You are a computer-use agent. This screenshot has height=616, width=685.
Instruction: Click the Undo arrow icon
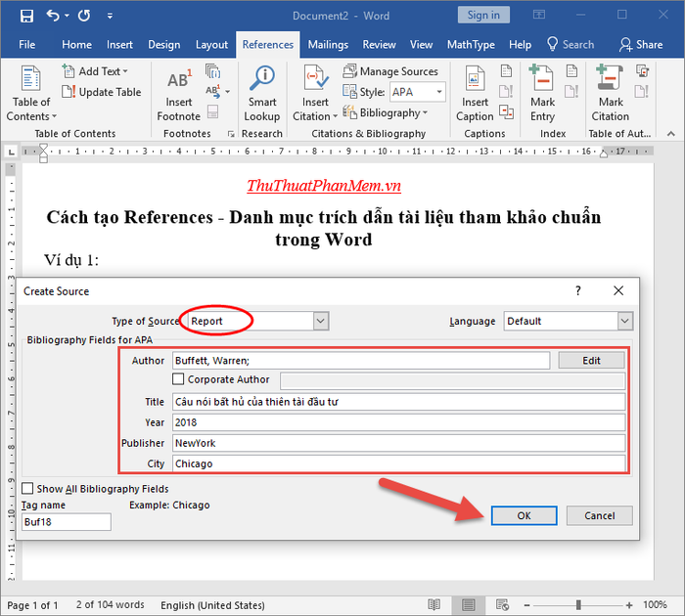click(53, 16)
